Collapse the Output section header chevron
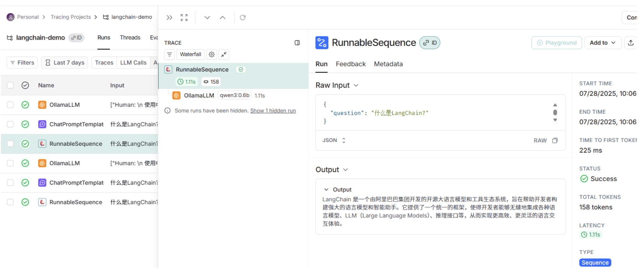 point(345,170)
